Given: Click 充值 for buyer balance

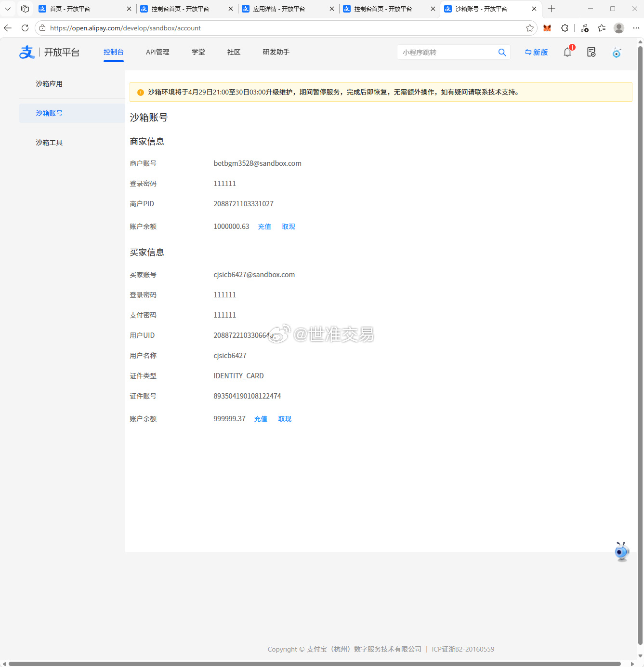Looking at the screenshot, I should tap(261, 419).
